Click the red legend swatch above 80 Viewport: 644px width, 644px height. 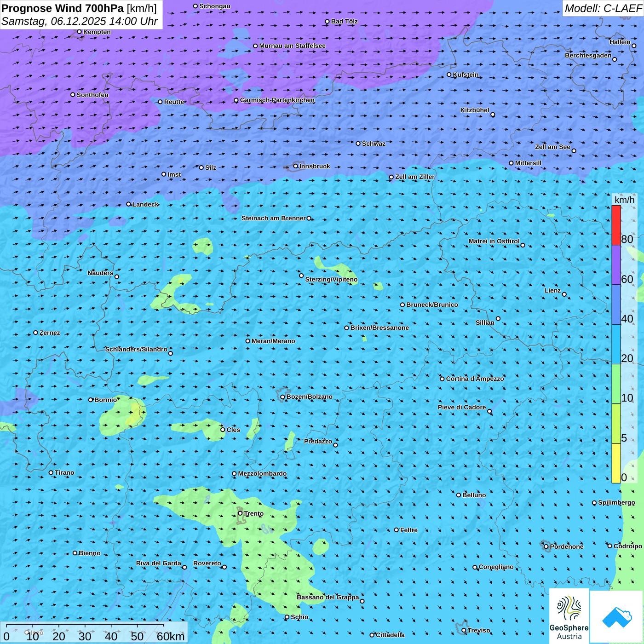pos(616,225)
